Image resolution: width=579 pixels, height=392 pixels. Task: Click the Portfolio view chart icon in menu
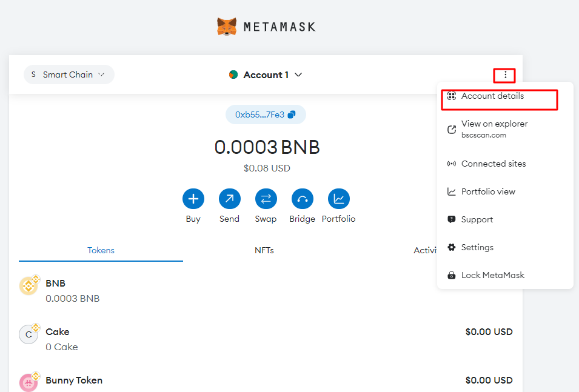click(x=451, y=191)
